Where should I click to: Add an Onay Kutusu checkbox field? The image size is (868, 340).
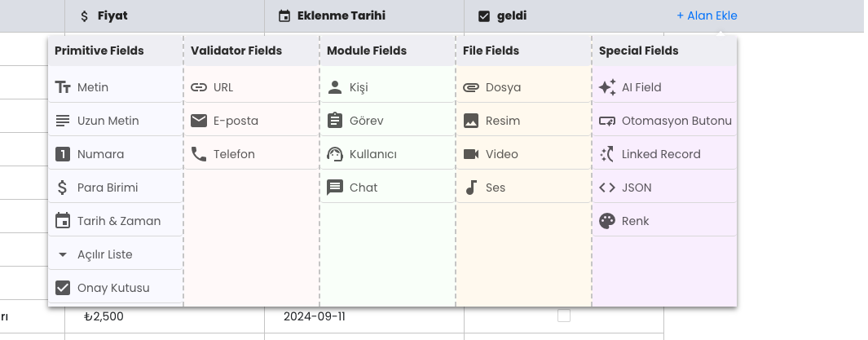(x=115, y=288)
